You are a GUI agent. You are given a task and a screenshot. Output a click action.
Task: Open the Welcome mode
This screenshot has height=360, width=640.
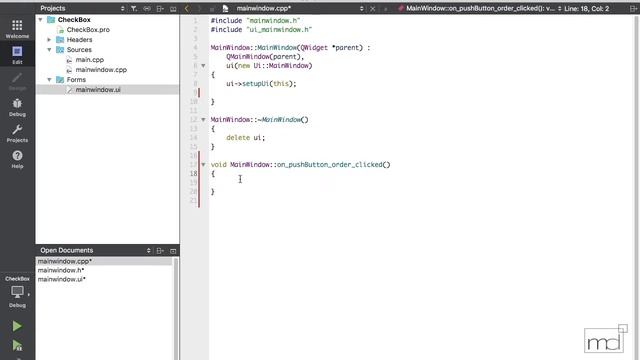[17, 29]
